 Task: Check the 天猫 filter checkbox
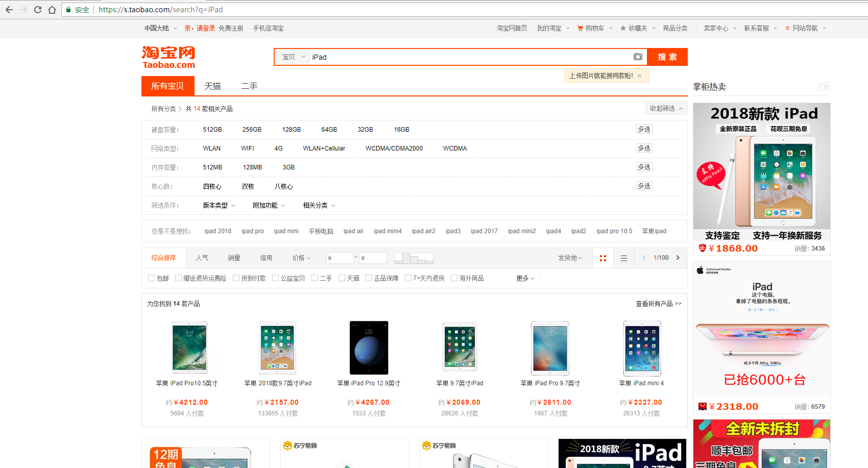342,278
